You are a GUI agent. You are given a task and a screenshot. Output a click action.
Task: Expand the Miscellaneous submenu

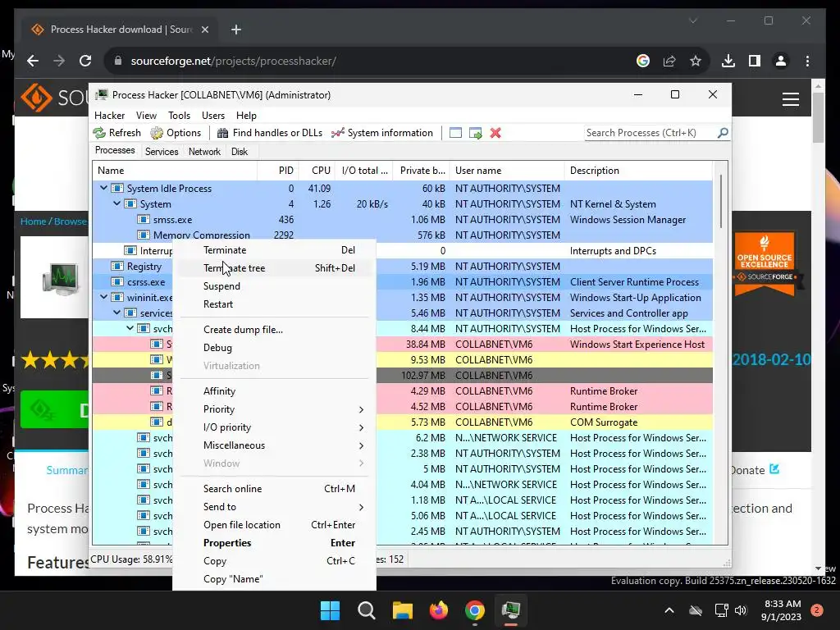(x=361, y=445)
